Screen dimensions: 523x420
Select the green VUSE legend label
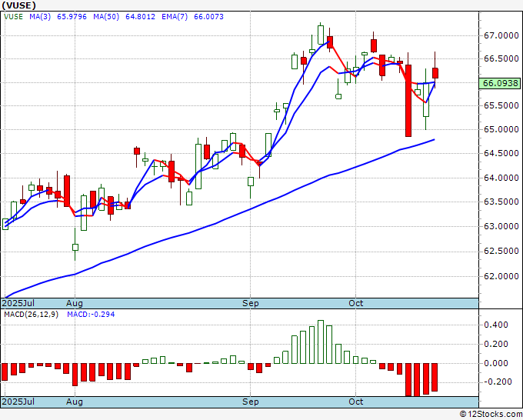click(13, 17)
